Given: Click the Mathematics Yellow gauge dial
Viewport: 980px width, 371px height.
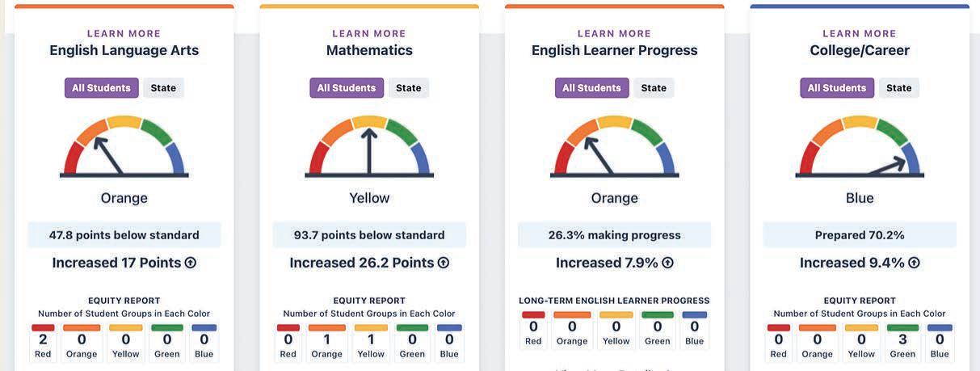Looking at the screenshot, I should click(369, 148).
